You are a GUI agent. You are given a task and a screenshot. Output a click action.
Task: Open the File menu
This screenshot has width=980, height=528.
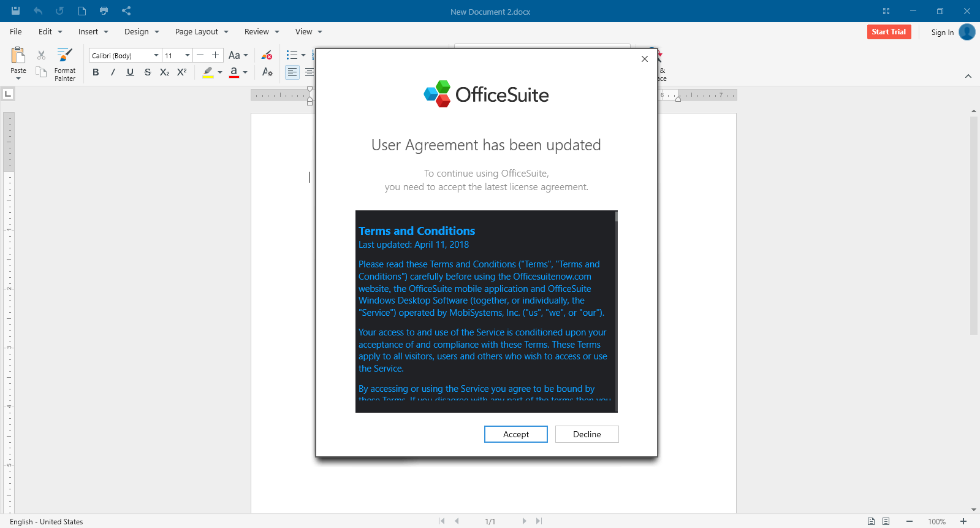coord(16,32)
